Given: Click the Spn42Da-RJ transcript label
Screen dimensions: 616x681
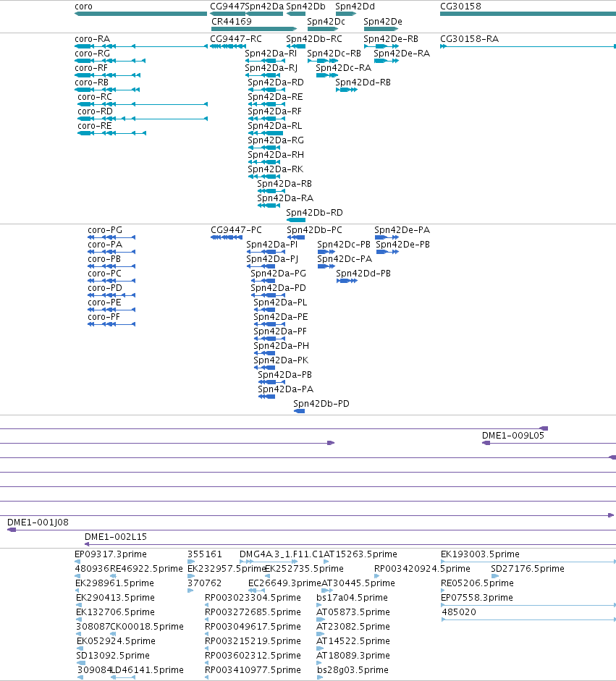Looking at the screenshot, I should pos(271,68).
